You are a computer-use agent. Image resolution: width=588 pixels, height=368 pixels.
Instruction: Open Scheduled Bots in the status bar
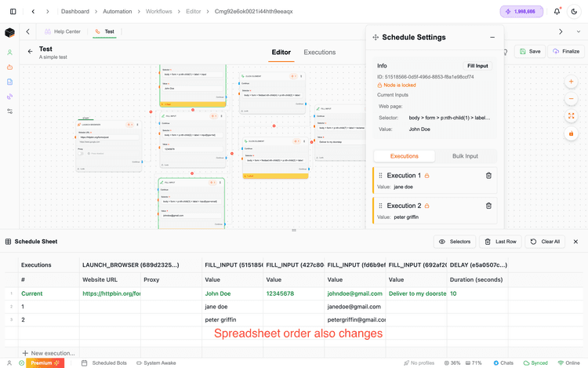[105, 363]
